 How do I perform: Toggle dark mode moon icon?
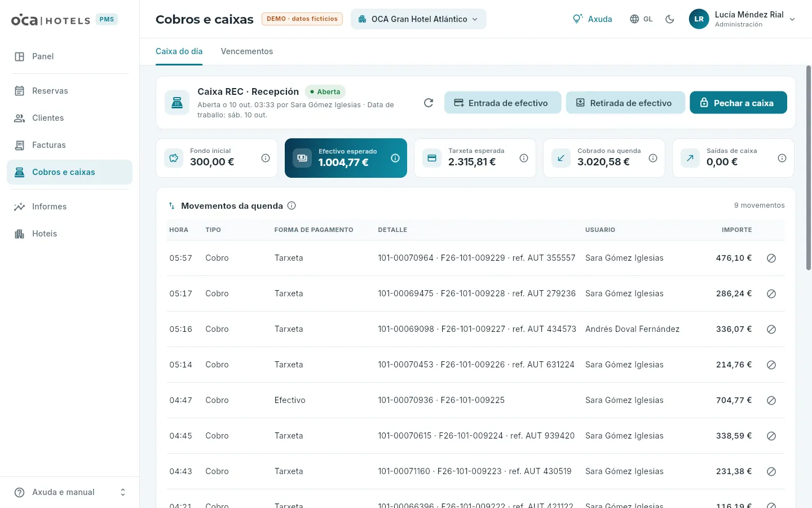[670, 19]
